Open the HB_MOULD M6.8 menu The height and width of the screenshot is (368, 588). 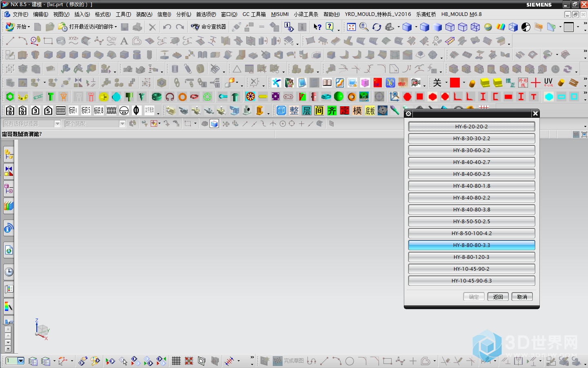tap(461, 14)
